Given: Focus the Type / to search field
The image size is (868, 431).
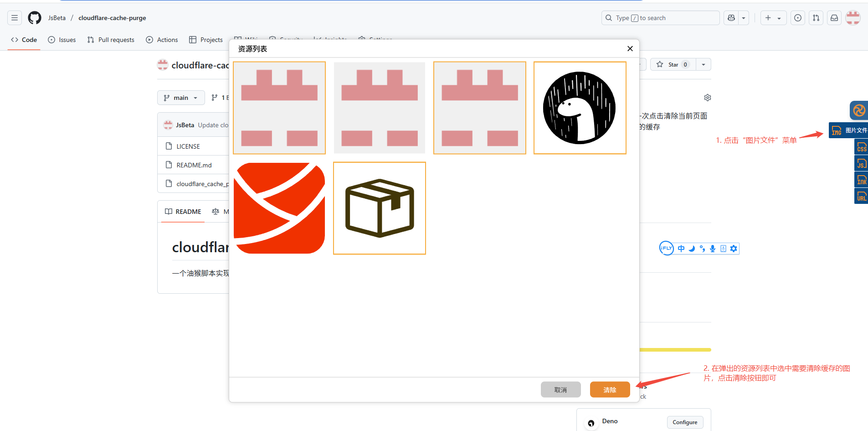Looking at the screenshot, I should tap(661, 18).
